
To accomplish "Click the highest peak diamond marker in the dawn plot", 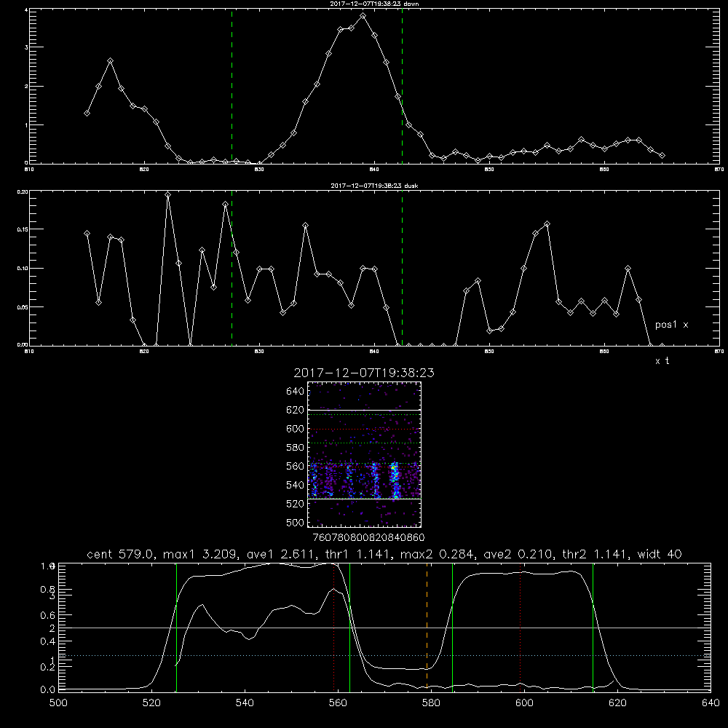I will point(363,16).
